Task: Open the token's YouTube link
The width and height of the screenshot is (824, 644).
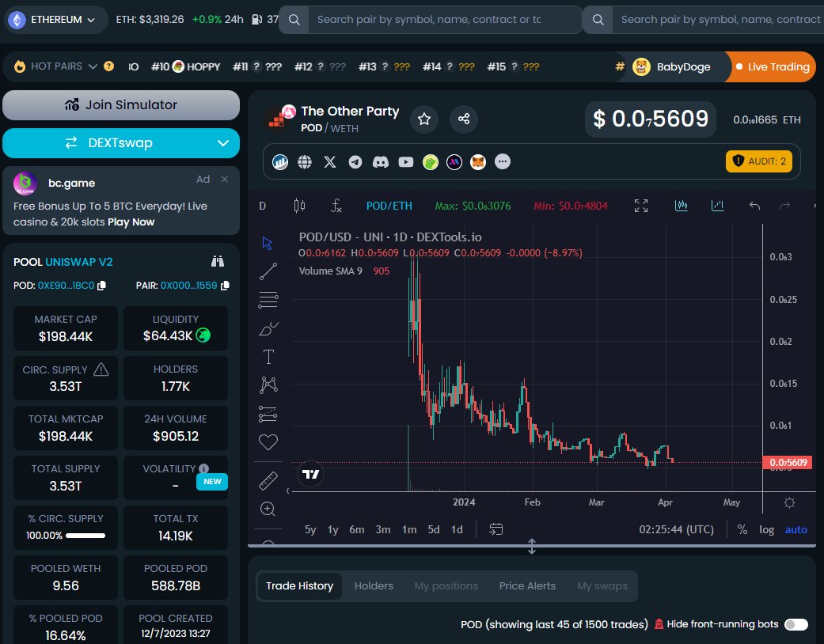Action: 406,161
